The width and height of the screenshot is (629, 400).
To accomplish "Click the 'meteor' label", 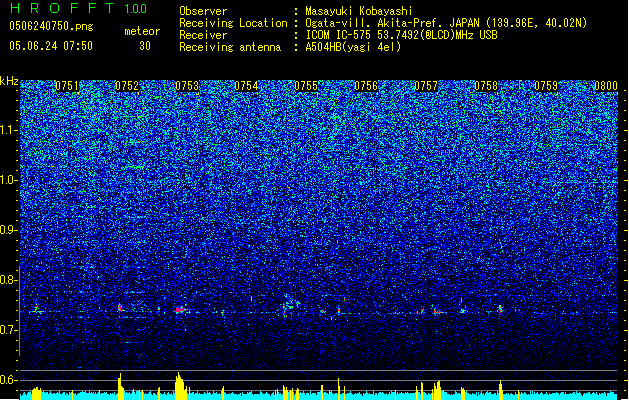I will (142, 31).
